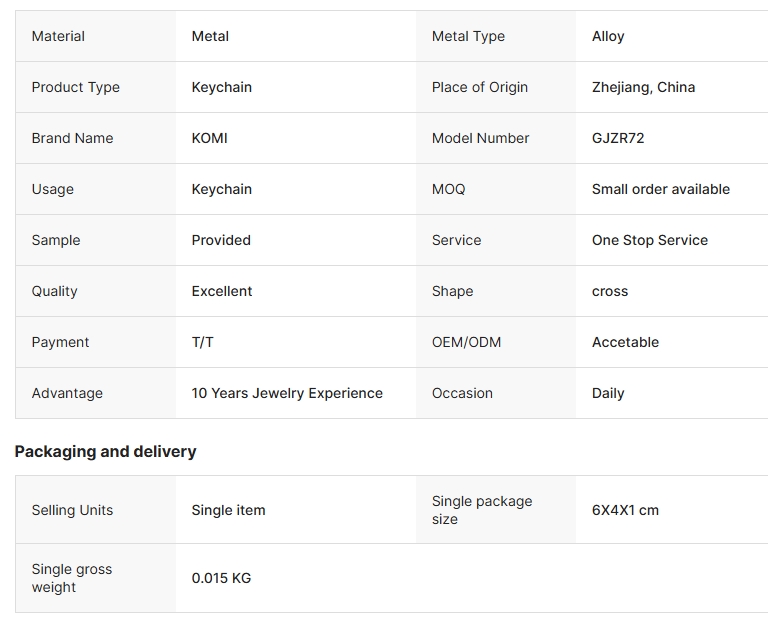Select the Excellent quality value
Viewport: 768px width, 628px height.
coord(221,291)
